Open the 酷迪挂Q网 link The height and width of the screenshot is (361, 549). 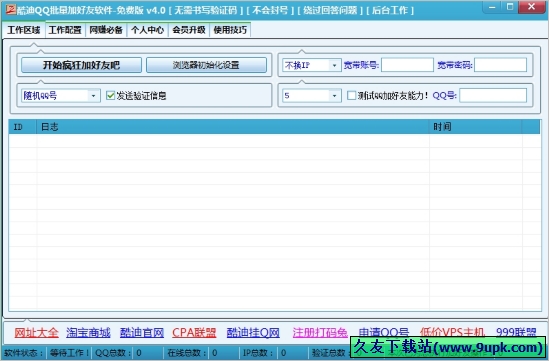[x=253, y=333]
